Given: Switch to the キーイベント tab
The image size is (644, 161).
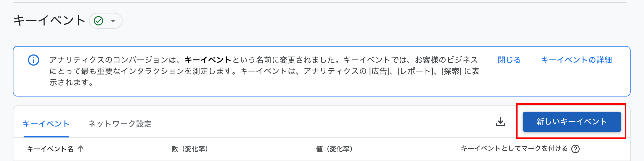Looking at the screenshot, I should [46, 124].
